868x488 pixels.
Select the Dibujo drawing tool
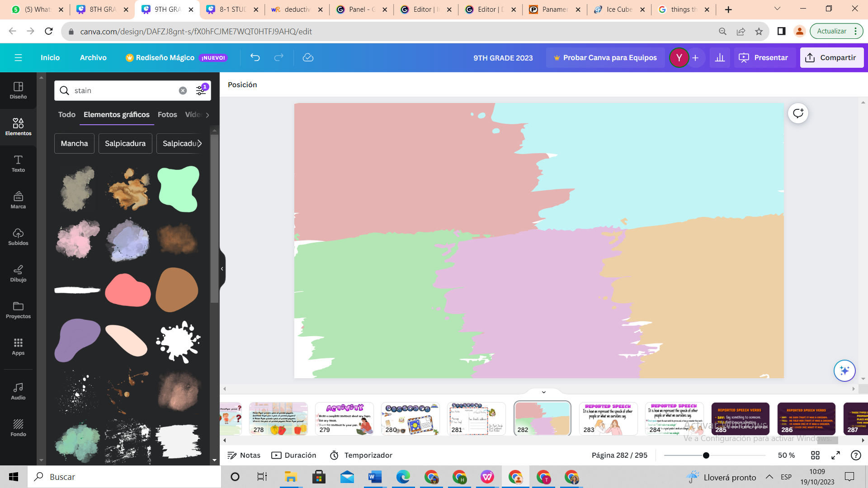18,273
